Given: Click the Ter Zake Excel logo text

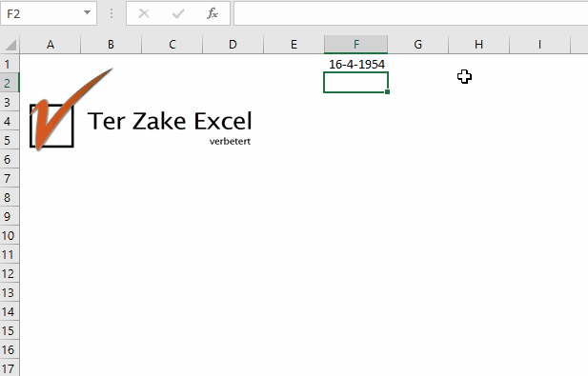Looking at the screenshot, I should (x=170, y=121).
